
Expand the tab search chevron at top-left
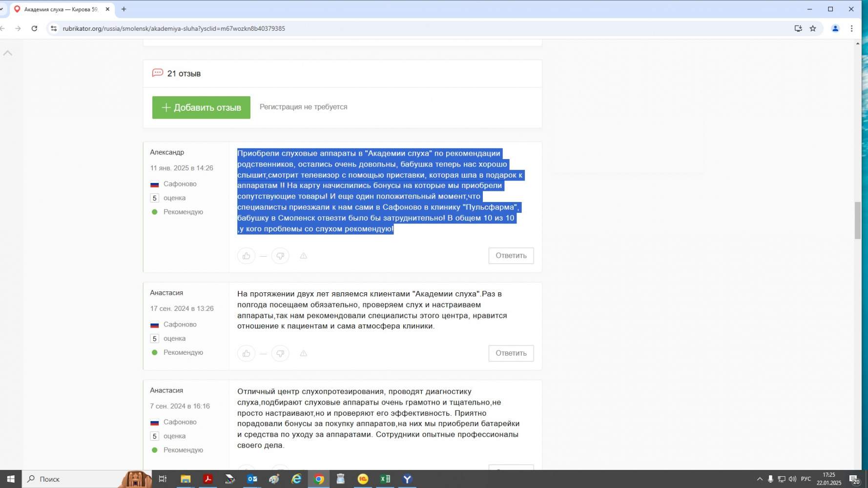click(2, 9)
